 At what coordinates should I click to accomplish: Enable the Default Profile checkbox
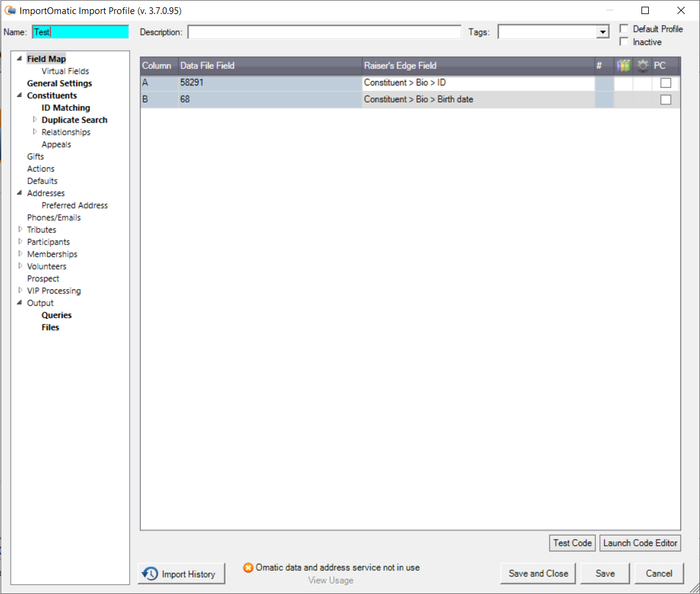(x=624, y=29)
